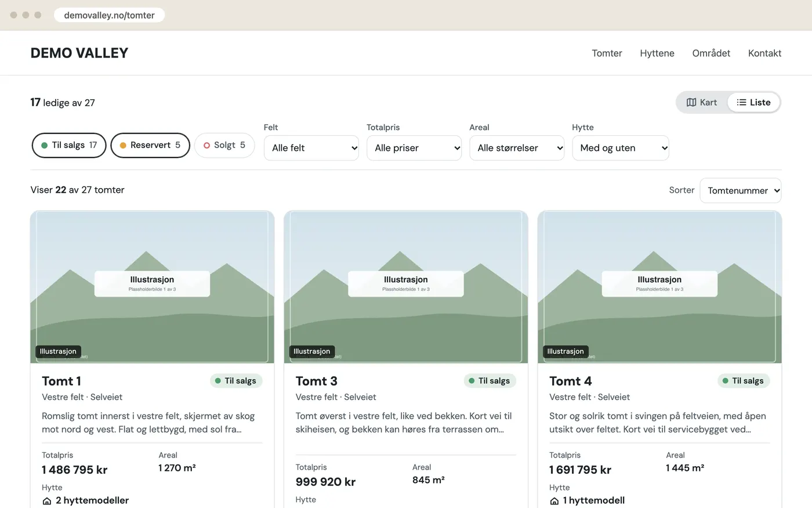Screen dimensions: 812x508
Task: Click Til salgs badge on Tomt 3
Action: pyautogui.click(x=490, y=381)
